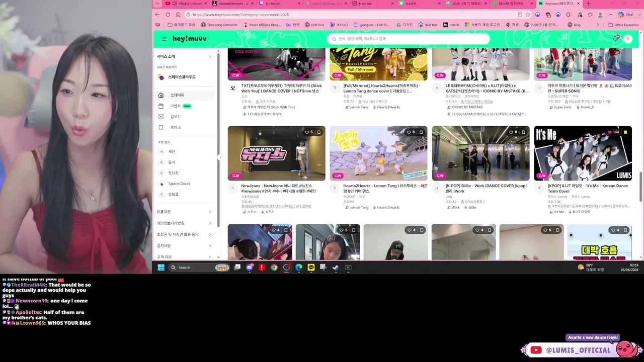Expand the 서비스 소개 section
Image resolution: width=644 pixels, height=362 pixels.
(x=184, y=56)
